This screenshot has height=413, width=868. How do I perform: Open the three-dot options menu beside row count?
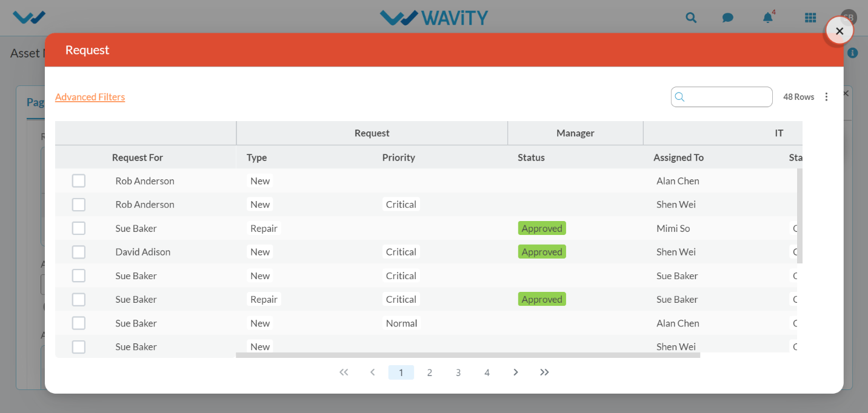coord(826,97)
